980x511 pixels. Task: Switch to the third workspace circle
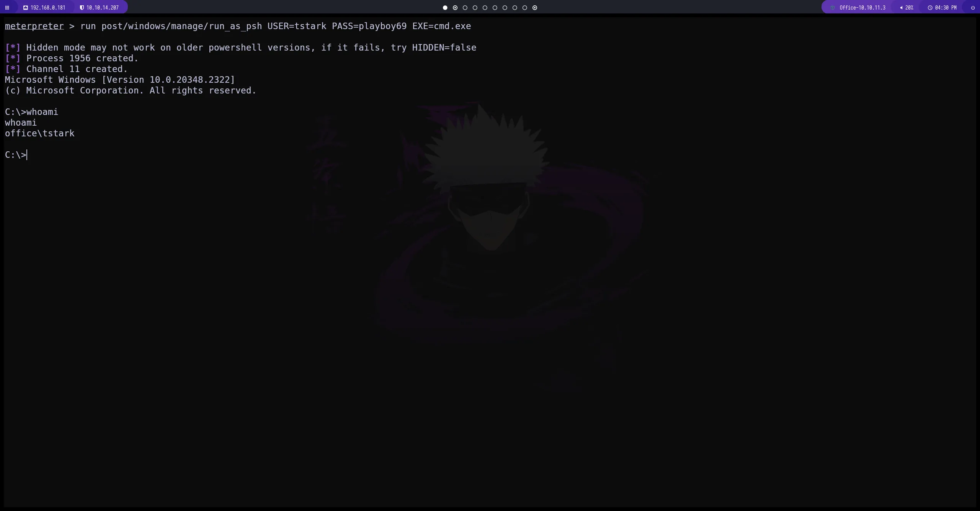pos(465,8)
